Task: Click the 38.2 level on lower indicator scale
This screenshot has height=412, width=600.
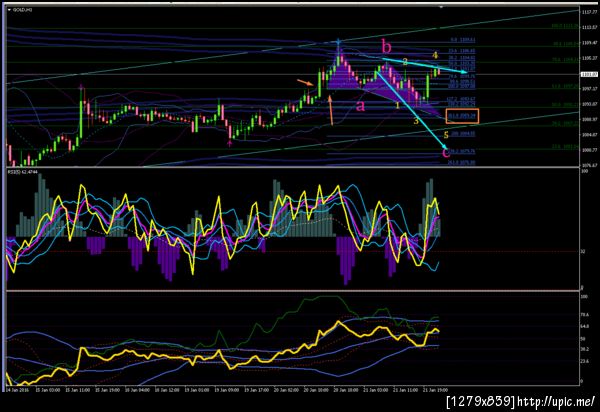Action: tap(585, 349)
